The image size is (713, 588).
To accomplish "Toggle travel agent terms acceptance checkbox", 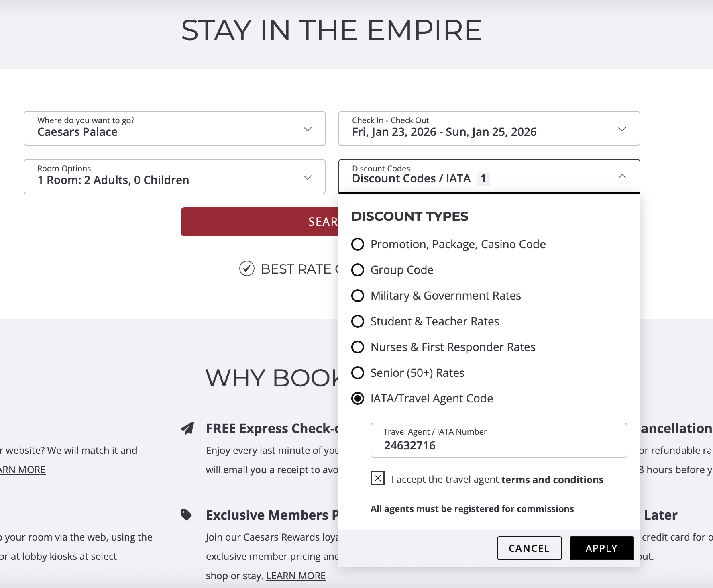I will (x=378, y=478).
